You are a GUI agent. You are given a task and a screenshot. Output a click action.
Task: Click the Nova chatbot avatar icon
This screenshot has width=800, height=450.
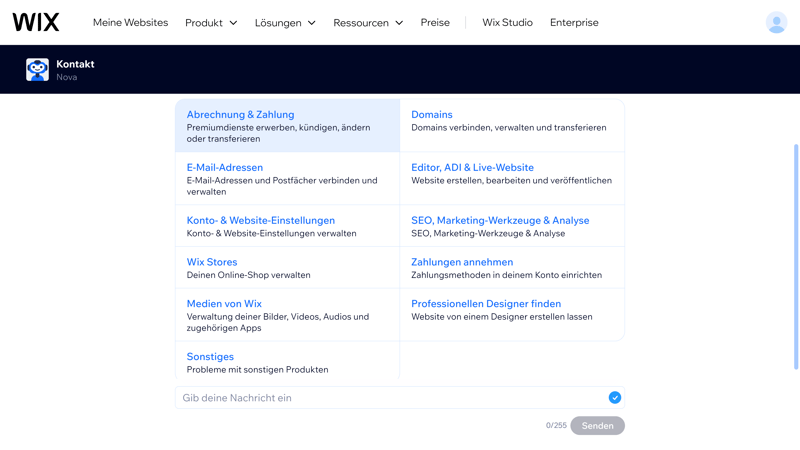click(37, 69)
